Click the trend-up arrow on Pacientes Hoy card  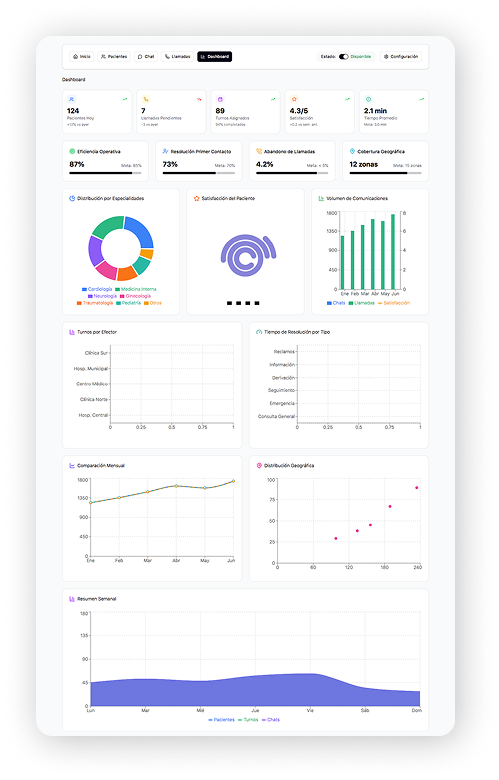pyautogui.click(x=124, y=99)
